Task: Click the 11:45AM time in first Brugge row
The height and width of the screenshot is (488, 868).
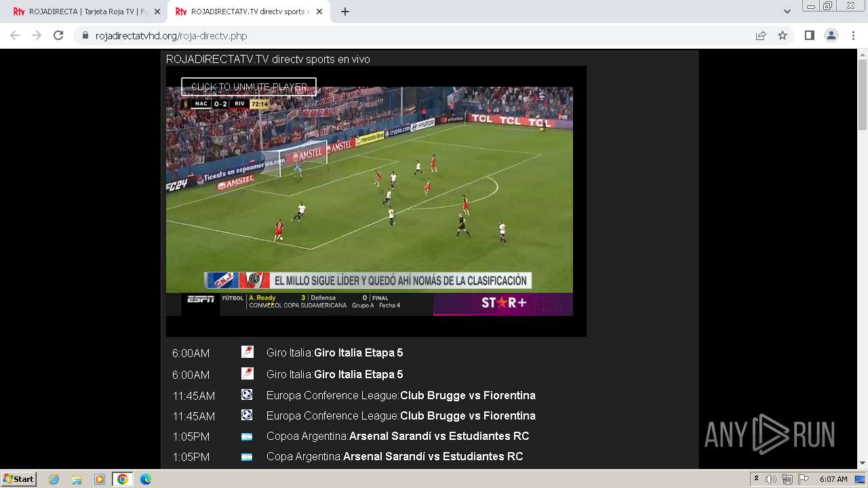Action: point(194,396)
